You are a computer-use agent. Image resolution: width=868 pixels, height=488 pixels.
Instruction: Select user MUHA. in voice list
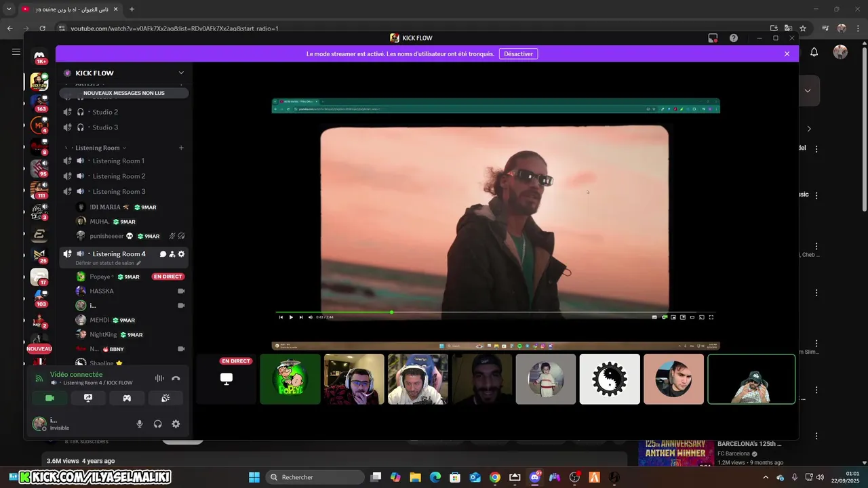coord(99,222)
